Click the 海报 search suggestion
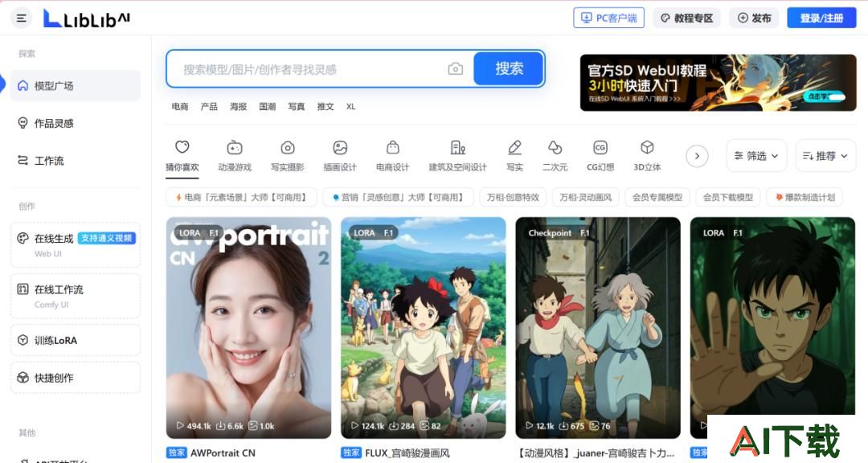The width and height of the screenshot is (868, 463). [238, 106]
